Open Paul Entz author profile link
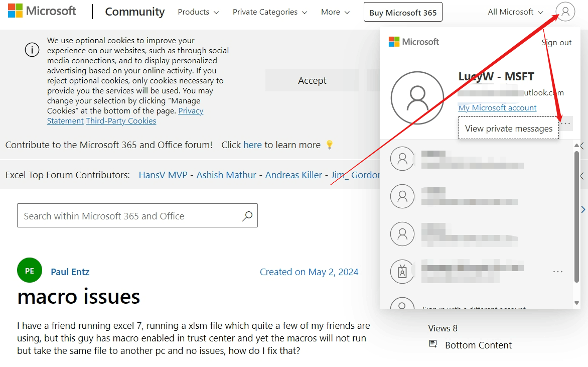The image size is (588, 367). pos(70,272)
